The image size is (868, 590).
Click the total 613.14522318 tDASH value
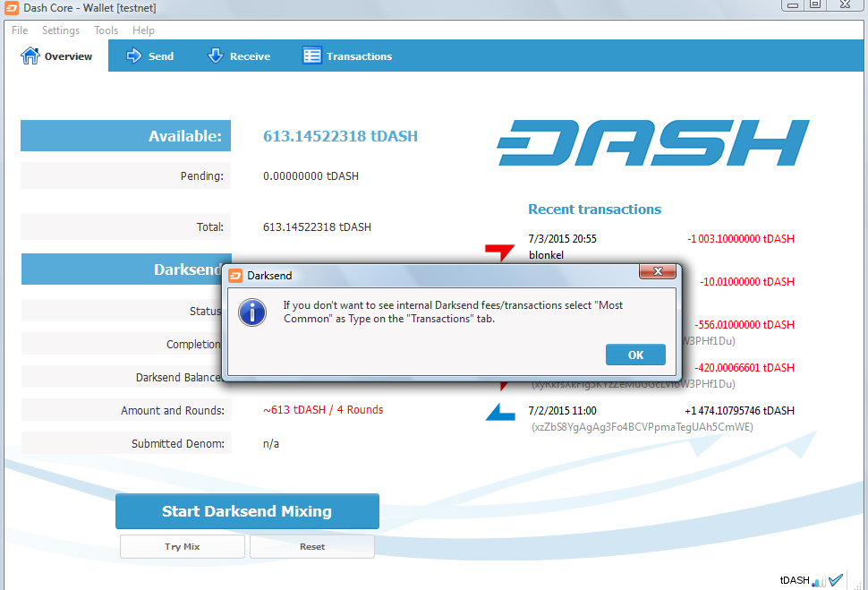click(x=317, y=227)
